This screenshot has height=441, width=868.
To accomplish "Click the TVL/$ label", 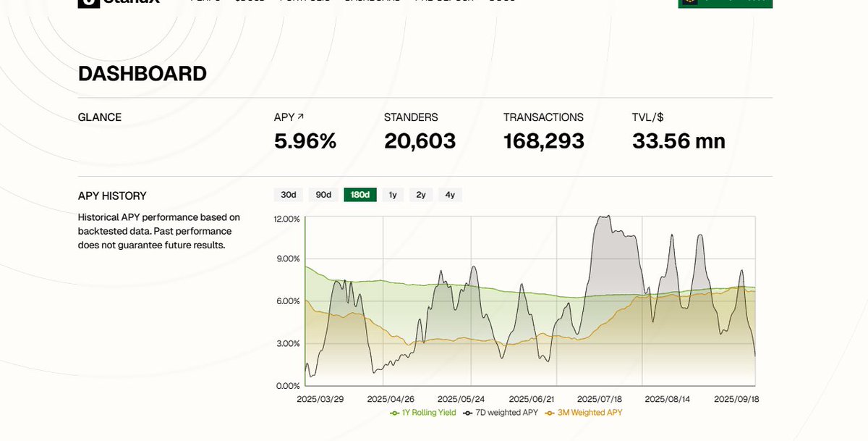I will [647, 117].
